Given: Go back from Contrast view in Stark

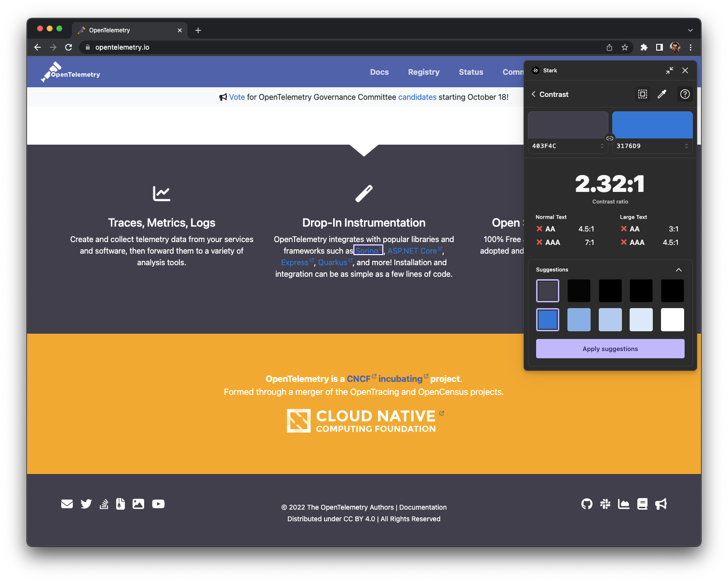Looking at the screenshot, I should (534, 94).
